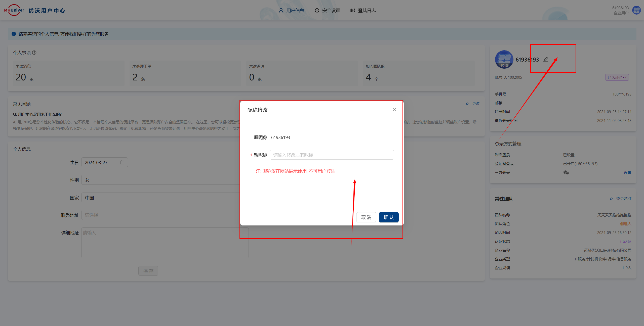Click the help icon next to 个人事项
The width and height of the screenshot is (644, 326).
(34, 53)
